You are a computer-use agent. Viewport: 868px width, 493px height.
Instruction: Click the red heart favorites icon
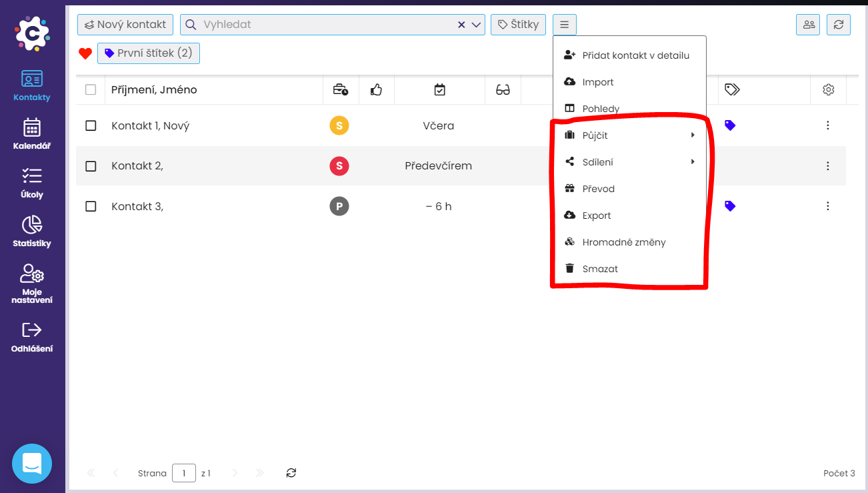tap(85, 53)
